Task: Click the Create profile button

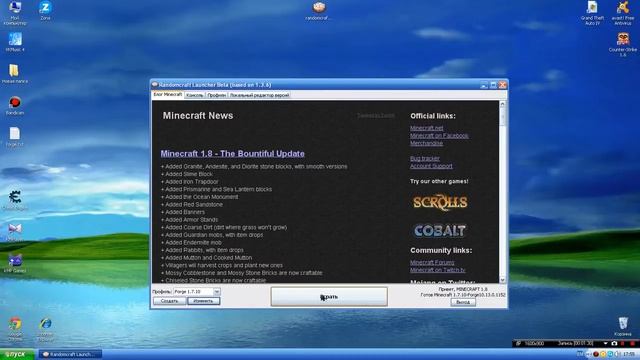Action: 169,301
